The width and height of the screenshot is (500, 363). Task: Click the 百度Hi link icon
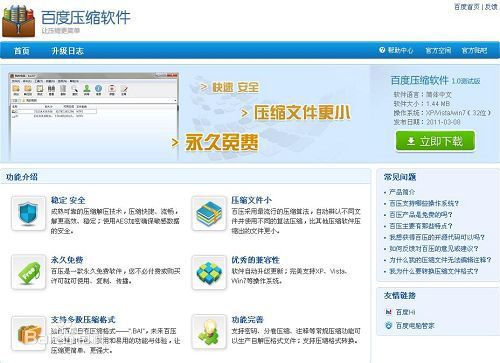(x=388, y=312)
